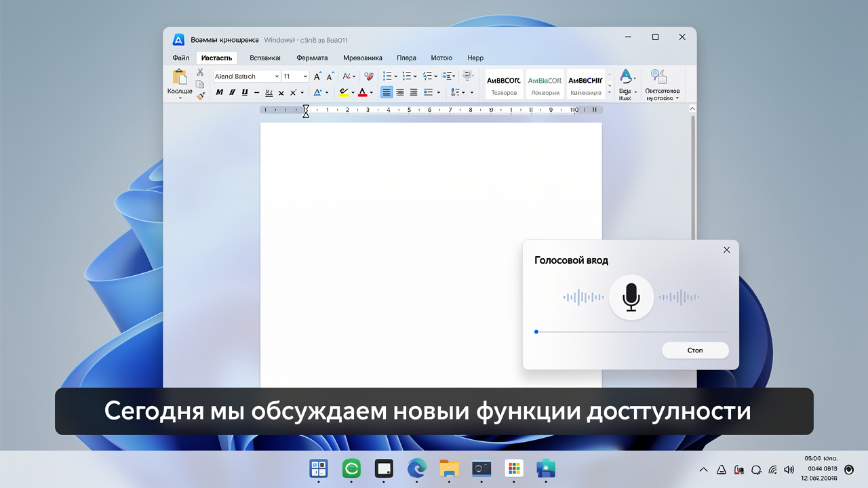Toggle justify alignment button

pyautogui.click(x=427, y=93)
